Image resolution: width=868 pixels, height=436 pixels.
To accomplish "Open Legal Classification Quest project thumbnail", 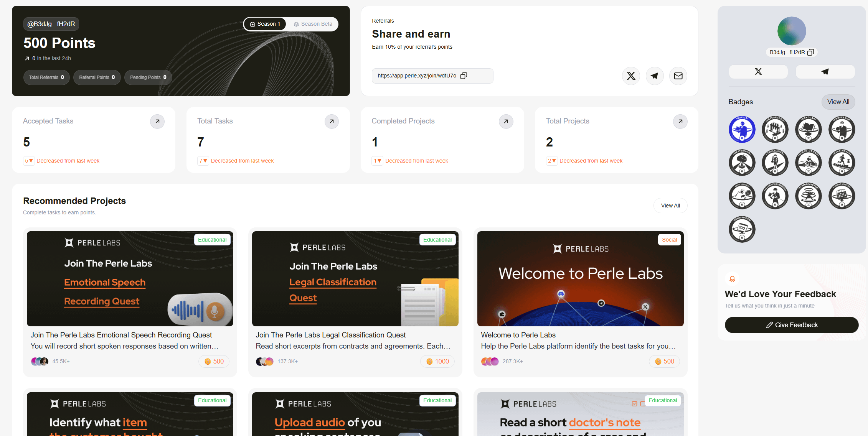I will [355, 279].
